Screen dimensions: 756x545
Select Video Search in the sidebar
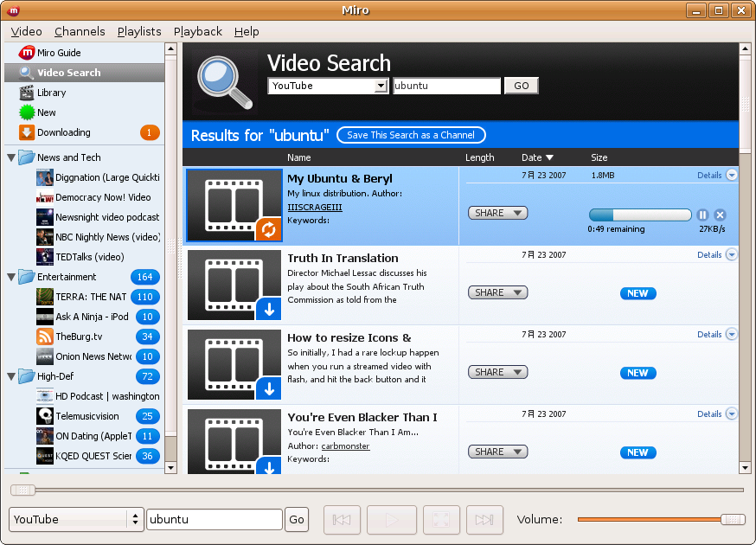point(85,73)
